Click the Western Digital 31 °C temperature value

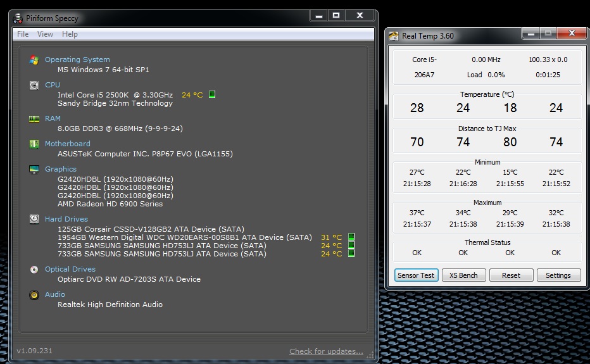[332, 237]
